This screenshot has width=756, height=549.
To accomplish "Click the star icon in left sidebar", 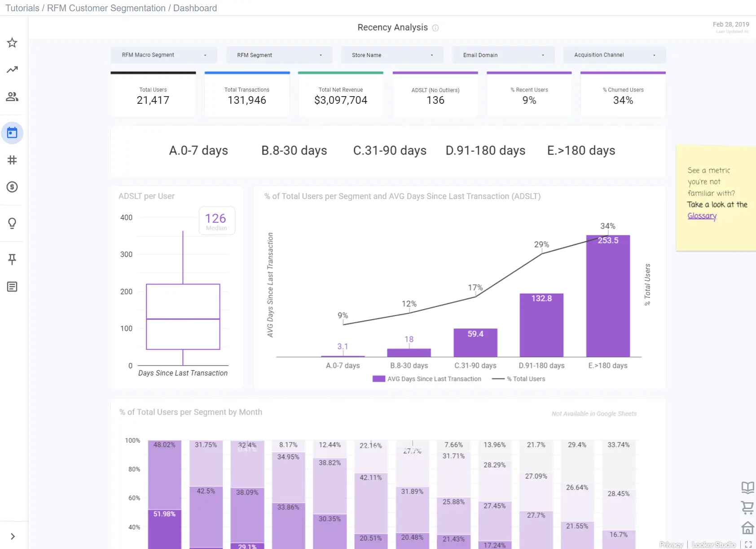I will pyautogui.click(x=12, y=43).
